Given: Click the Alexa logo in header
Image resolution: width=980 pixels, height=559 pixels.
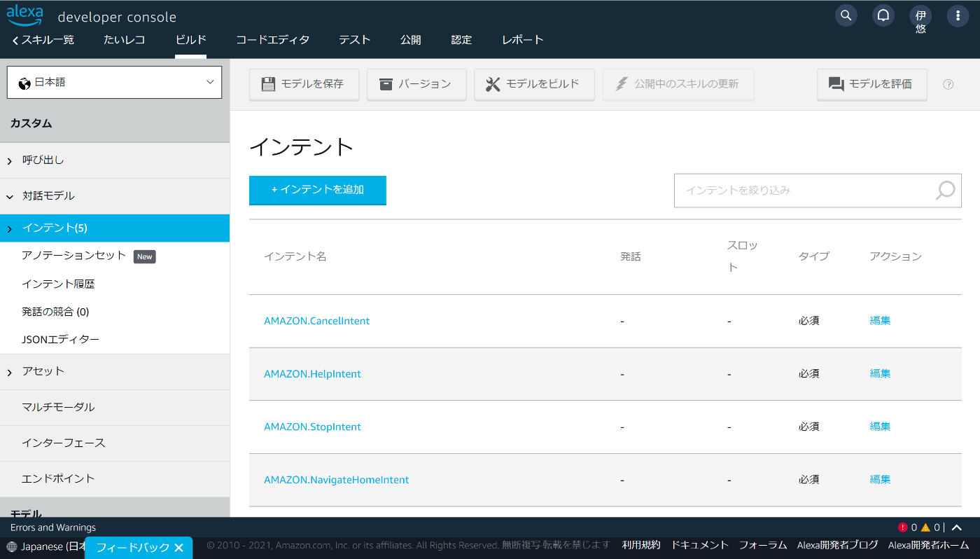Looking at the screenshot, I should (x=25, y=15).
